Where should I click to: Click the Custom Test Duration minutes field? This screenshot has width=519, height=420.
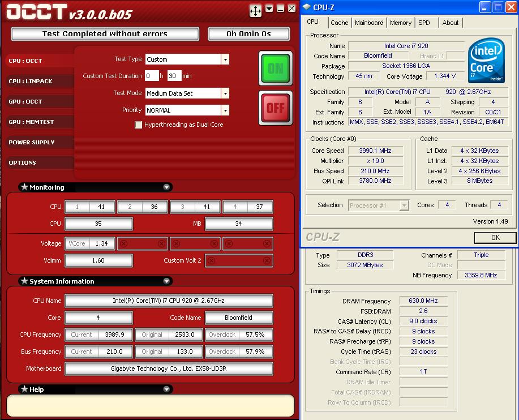click(x=174, y=76)
